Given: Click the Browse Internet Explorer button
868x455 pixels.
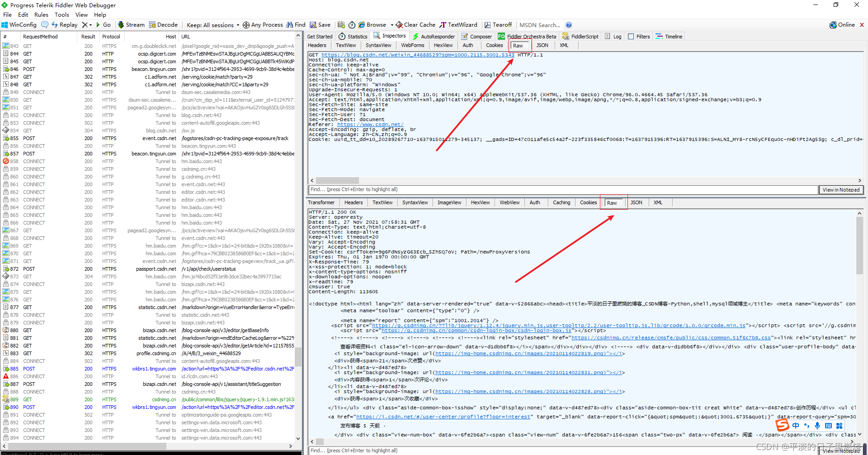Looking at the screenshot, I should click(x=373, y=25).
